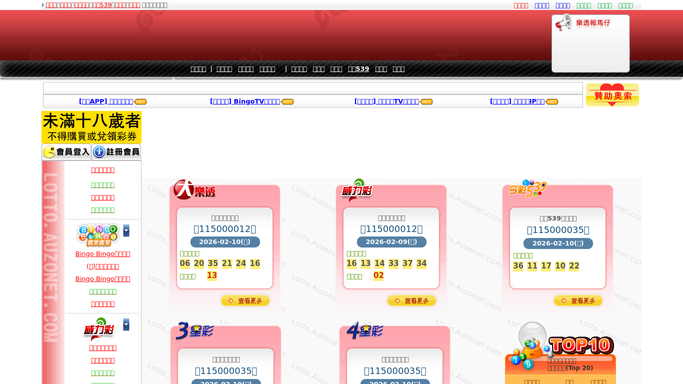The image size is (683, 384).
Task: Click the 2026-02-10 date pill in the 大樂透 card
Action: [x=225, y=242]
